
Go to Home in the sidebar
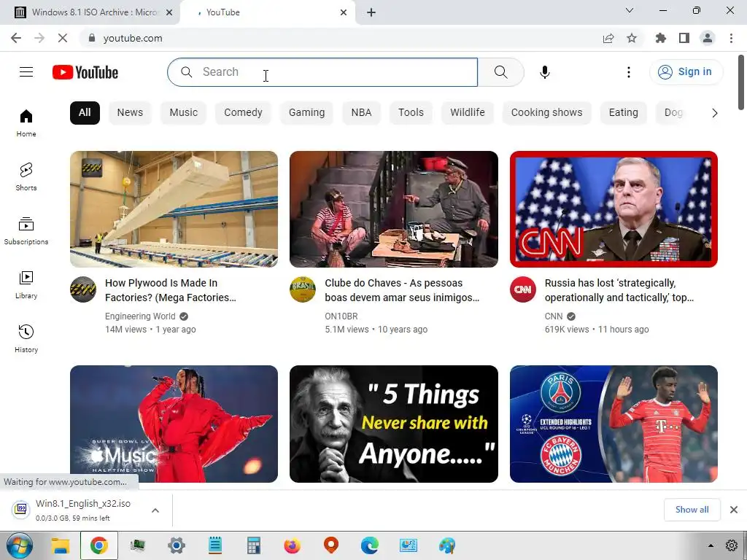point(26,122)
